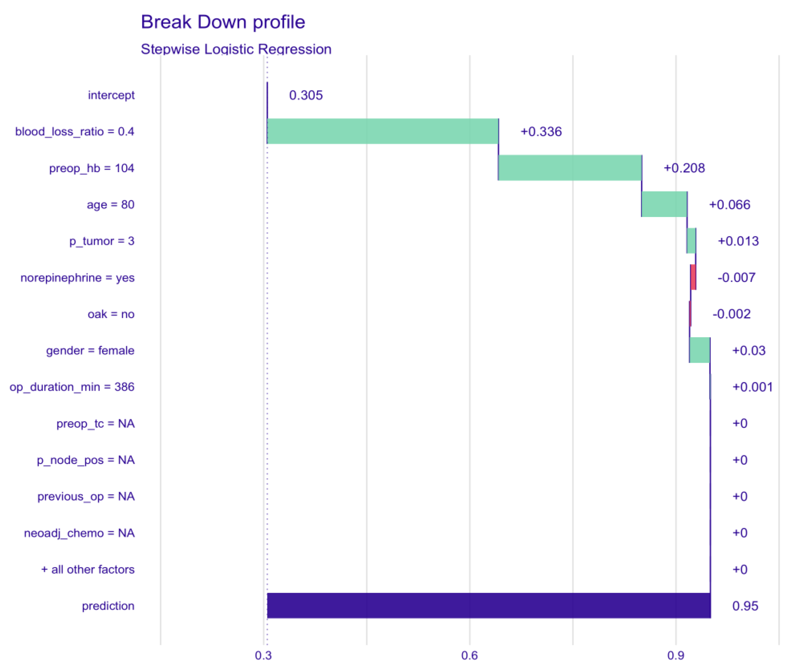
Task: Click the "oak = no" row label
Action: pyautogui.click(x=111, y=314)
